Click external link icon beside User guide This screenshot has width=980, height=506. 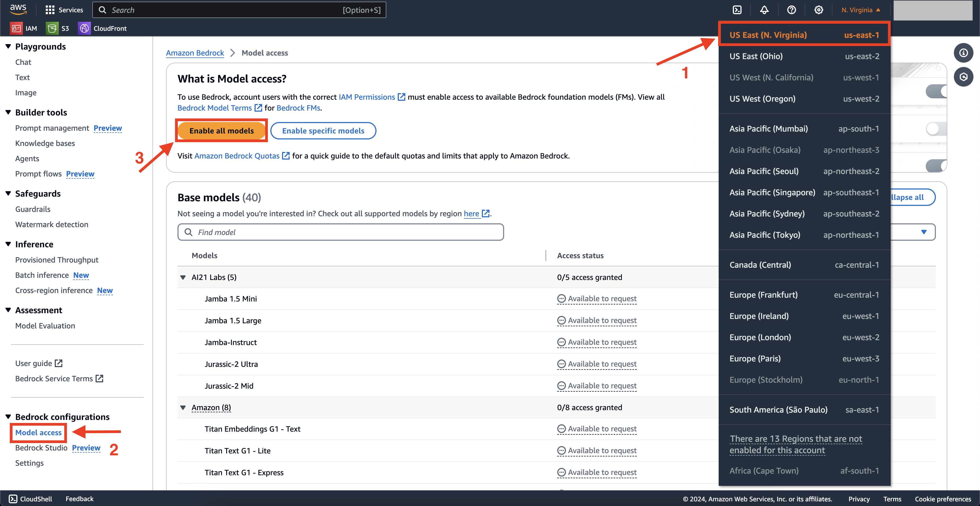tap(59, 363)
